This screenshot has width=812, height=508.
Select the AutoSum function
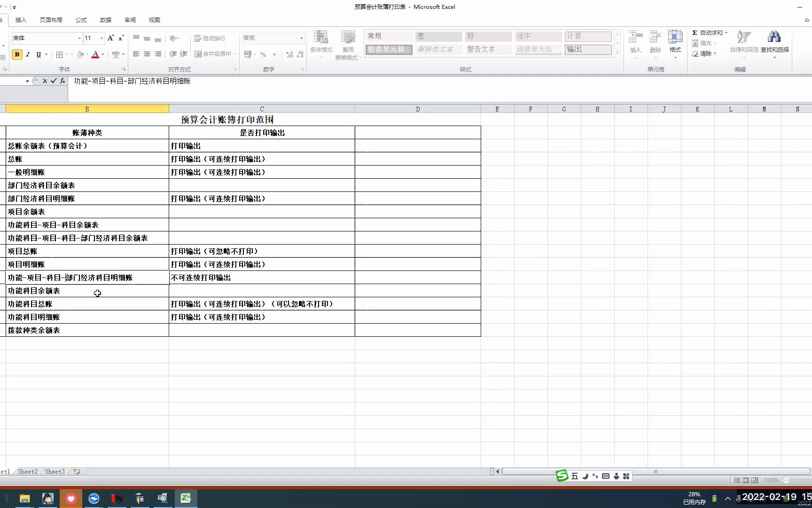[x=710, y=32]
